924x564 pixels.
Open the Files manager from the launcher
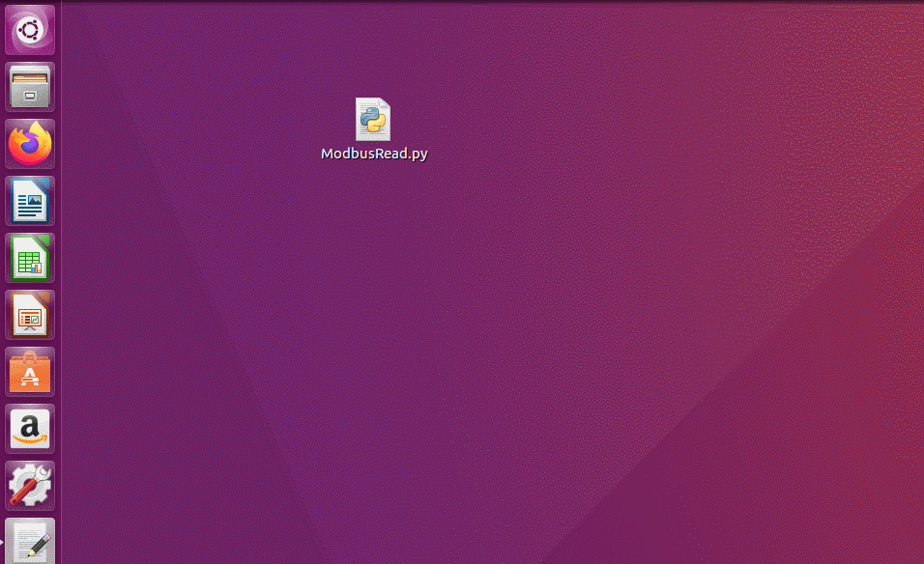(x=30, y=87)
